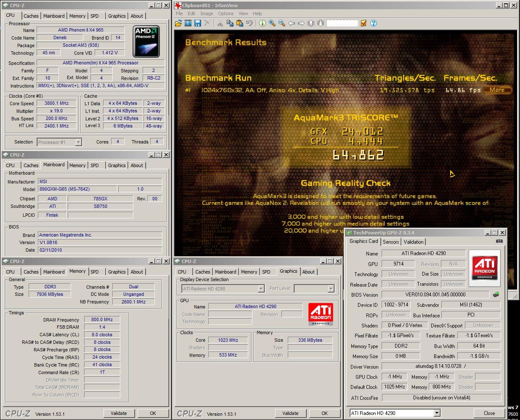Click the Cut scissors icon in IrfanView
The image size is (520, 420).
220,23
